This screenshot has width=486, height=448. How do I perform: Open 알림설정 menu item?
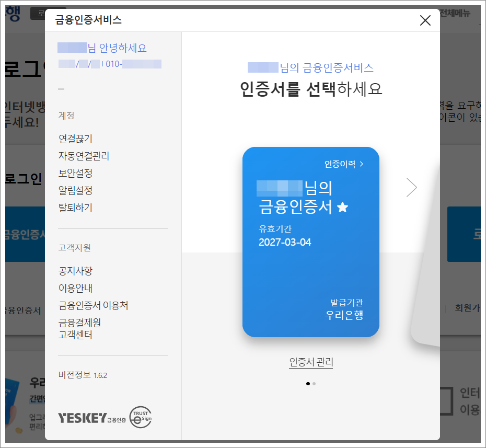click(x=75, y=190)
